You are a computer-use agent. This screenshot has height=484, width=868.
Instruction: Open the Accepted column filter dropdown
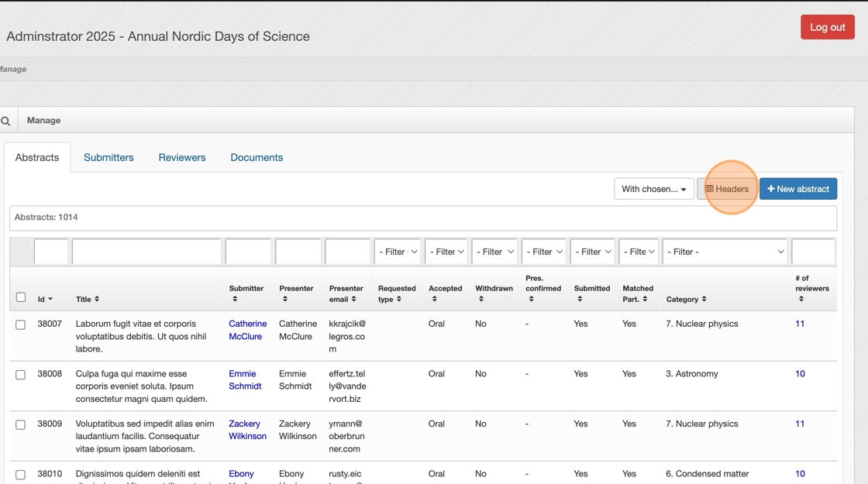click(x=446, y=252)
